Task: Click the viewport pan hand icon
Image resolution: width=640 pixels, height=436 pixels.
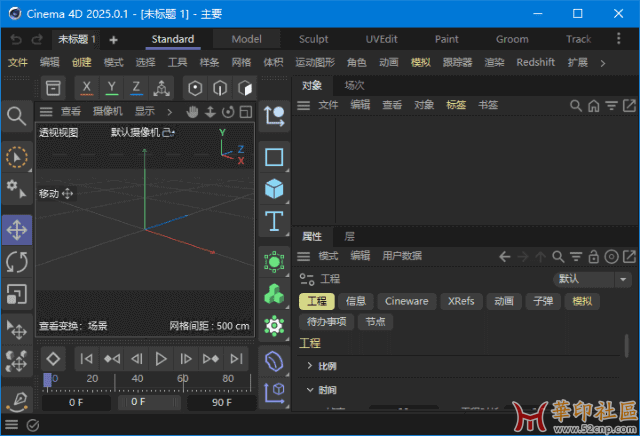Action: (192, 112)
